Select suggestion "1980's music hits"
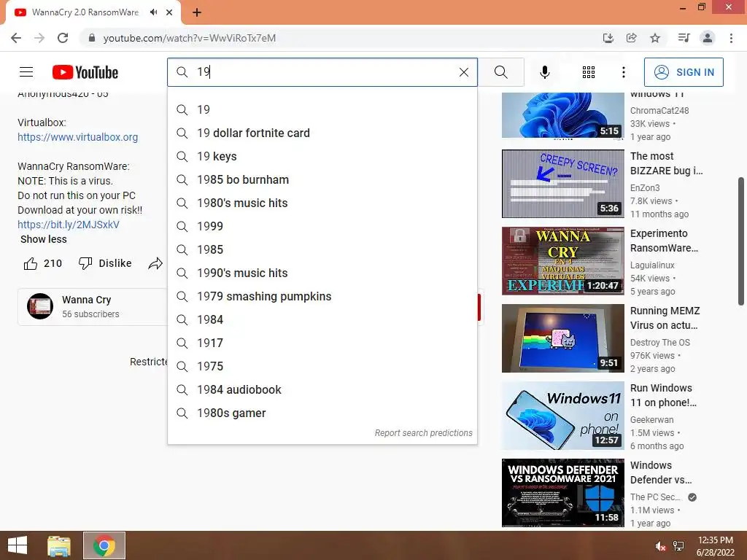747x560 pixels. [x=322, y=203]
